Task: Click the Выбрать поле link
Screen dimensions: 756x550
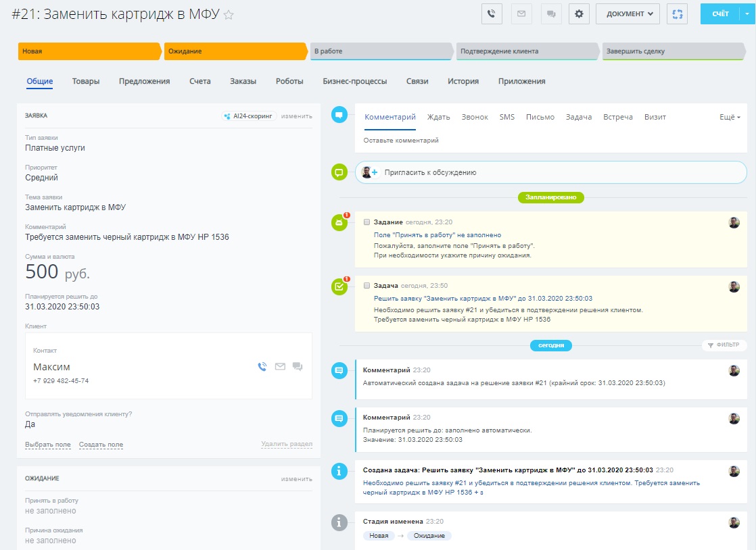Action: (x=48, y=445)
